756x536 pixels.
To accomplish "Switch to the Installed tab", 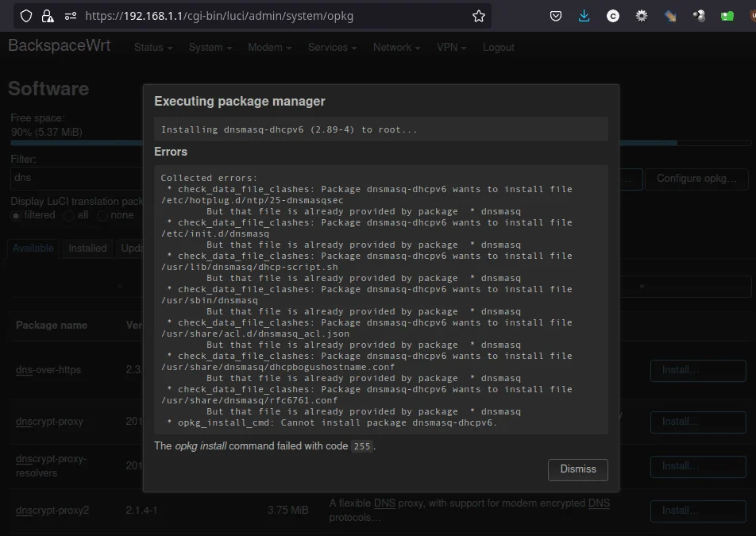I will click(x=87, y=249).
